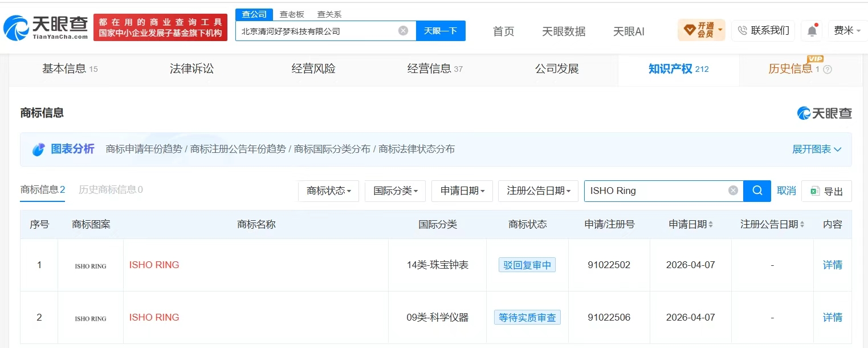Open 详情 for trademark 91022506
This screenshot has height=348, width=868.
click(833, 318)
